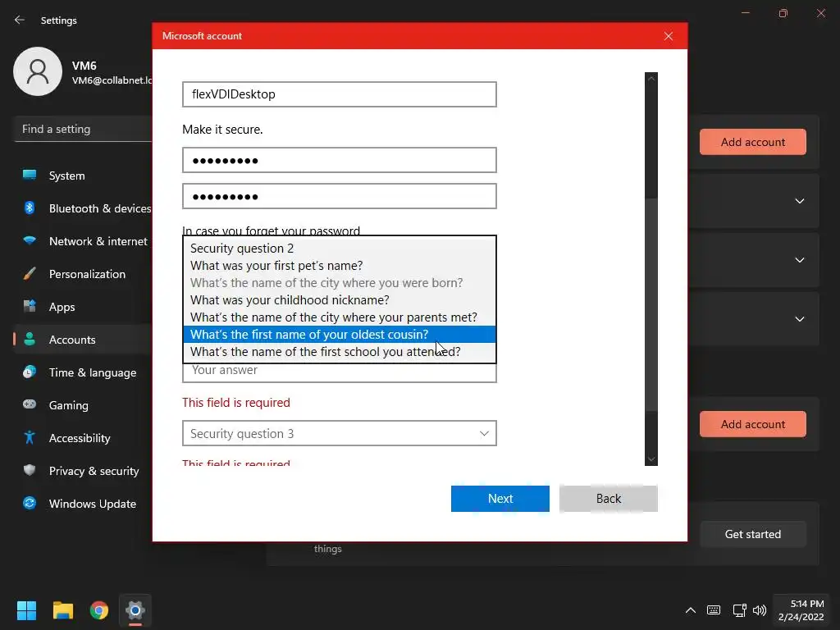Open the network tray icon
840x630 pixels.
[x=739, y=610]
